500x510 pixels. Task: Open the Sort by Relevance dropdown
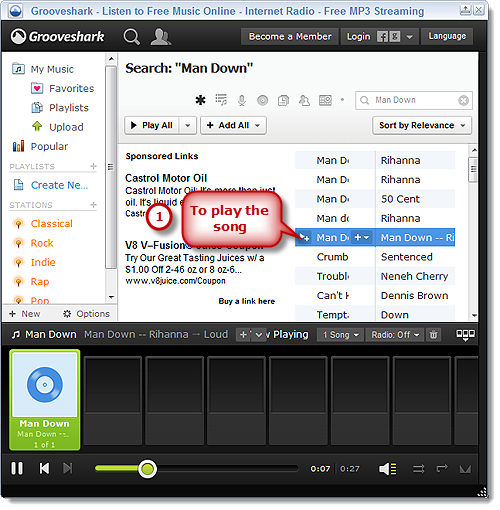[x=422, y=125]
